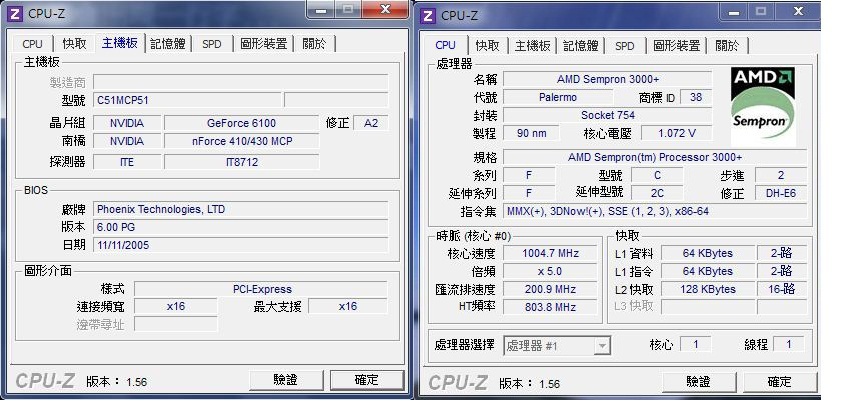
Task: Open the 處理器選擇 processor dropdown
Action: pyautogui.click(x=557, y=345)
